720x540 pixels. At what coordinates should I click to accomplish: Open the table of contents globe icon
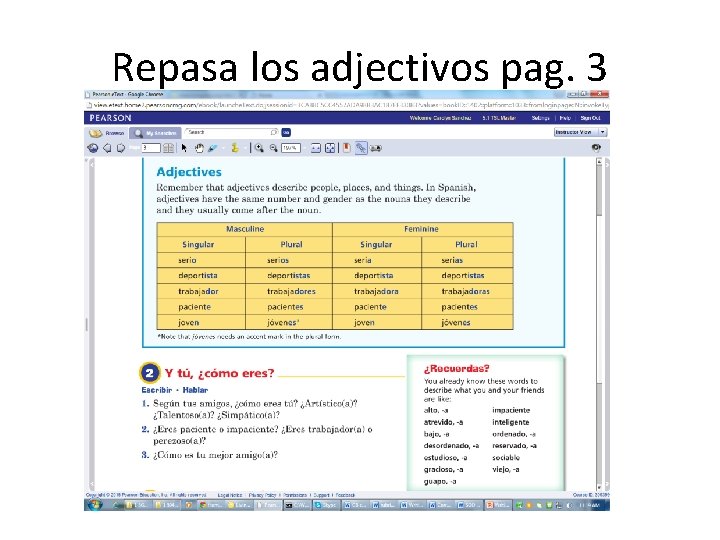93,148
